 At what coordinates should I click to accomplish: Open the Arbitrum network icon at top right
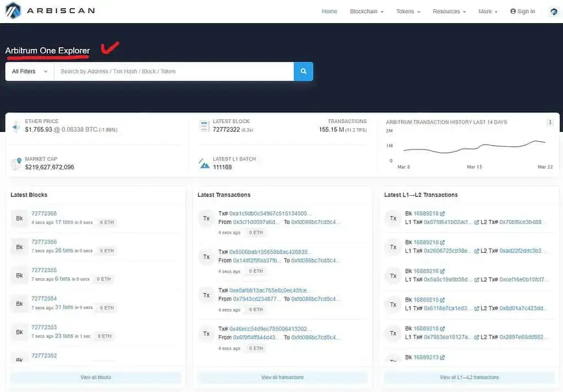(554, 12)
